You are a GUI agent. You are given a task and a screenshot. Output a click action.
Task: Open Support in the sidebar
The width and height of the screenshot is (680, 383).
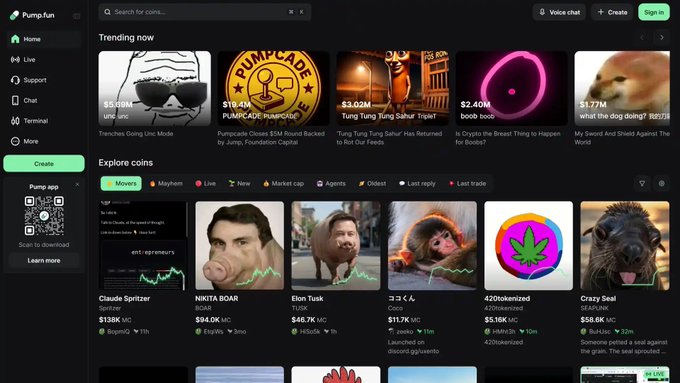[44, 80]
